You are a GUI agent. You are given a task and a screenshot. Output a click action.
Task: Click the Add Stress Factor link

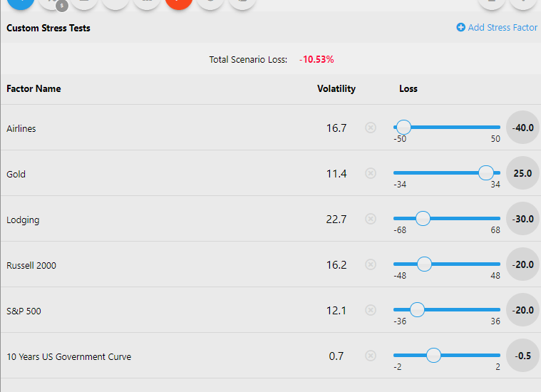tap(497, 28)
